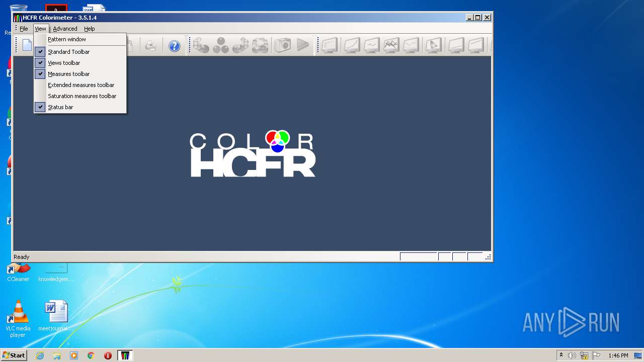Screen dimensions: 644x362
Task: Open the volume speaker tray icon
Action: (572, 355)
